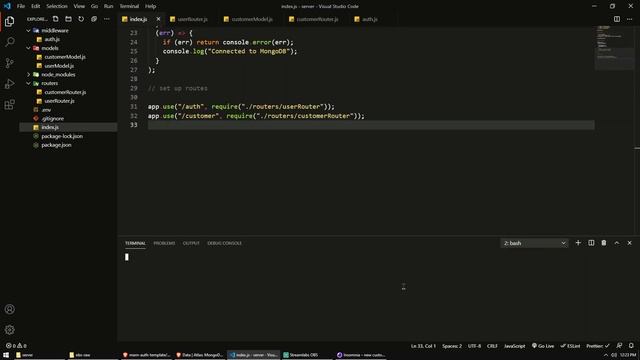Screen dimensions: 640x360
Task: Switch to the Output panel tab
Action: point(191,243)
